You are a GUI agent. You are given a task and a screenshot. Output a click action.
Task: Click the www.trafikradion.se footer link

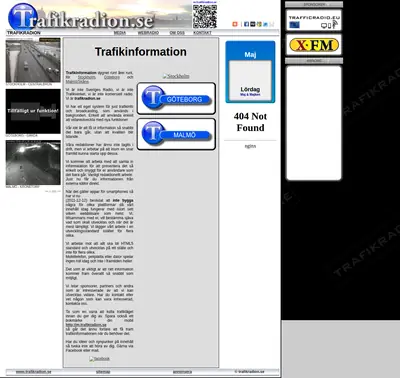34,372
